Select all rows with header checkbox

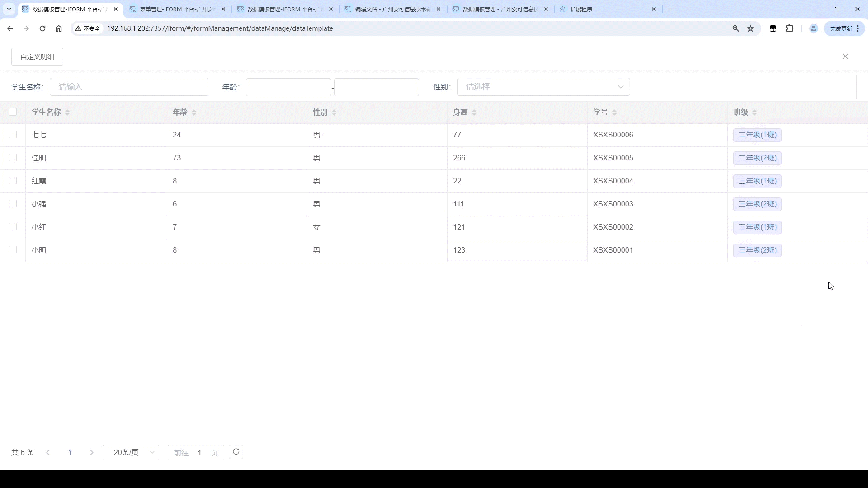13,112
